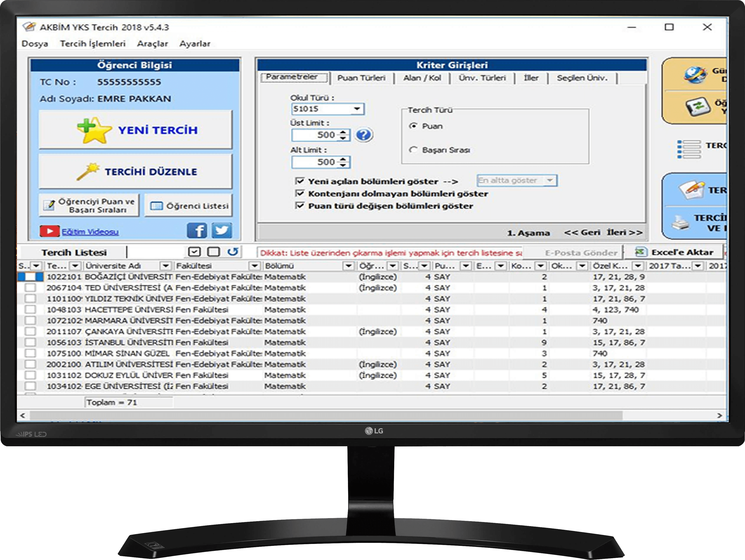Click the YENİ TERCİH star button

click(135, 130)
